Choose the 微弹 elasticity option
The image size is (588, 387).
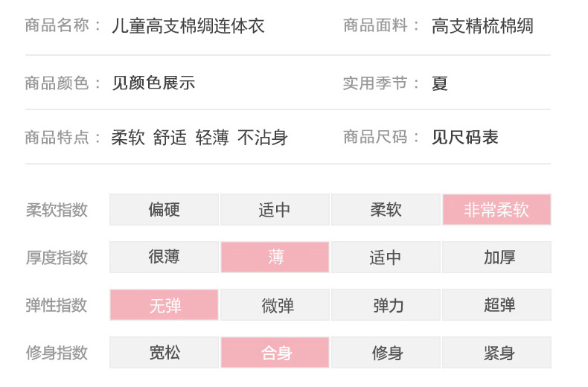click(275, 305)
